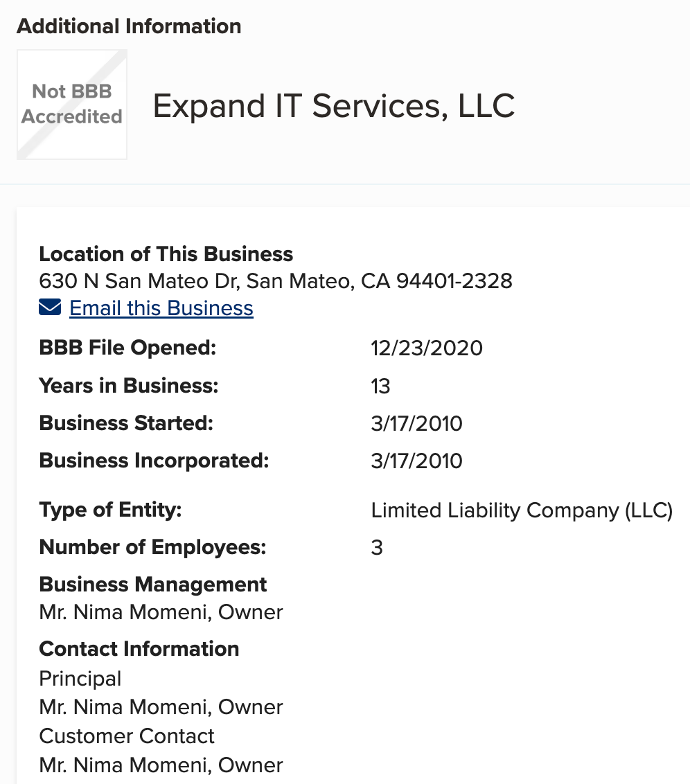
Task: Click the Customer Contact role text
Action: point(127,736)
